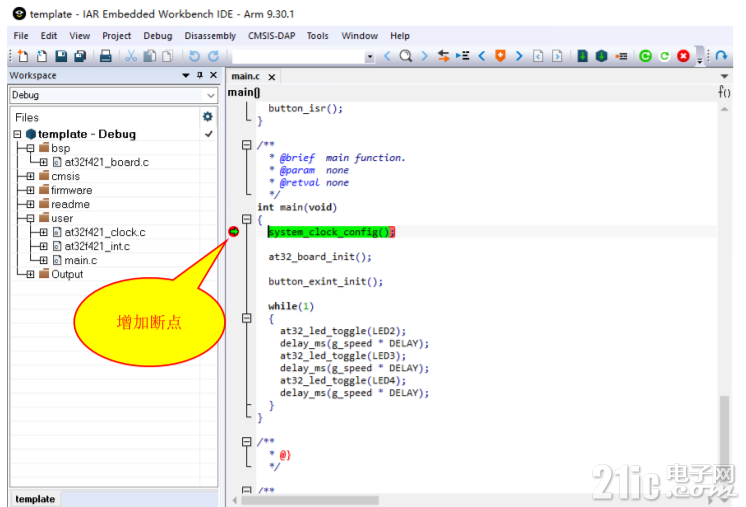Select the template workspace tab at bottom
The image size is (746, 507).
[x=35, y=499]
